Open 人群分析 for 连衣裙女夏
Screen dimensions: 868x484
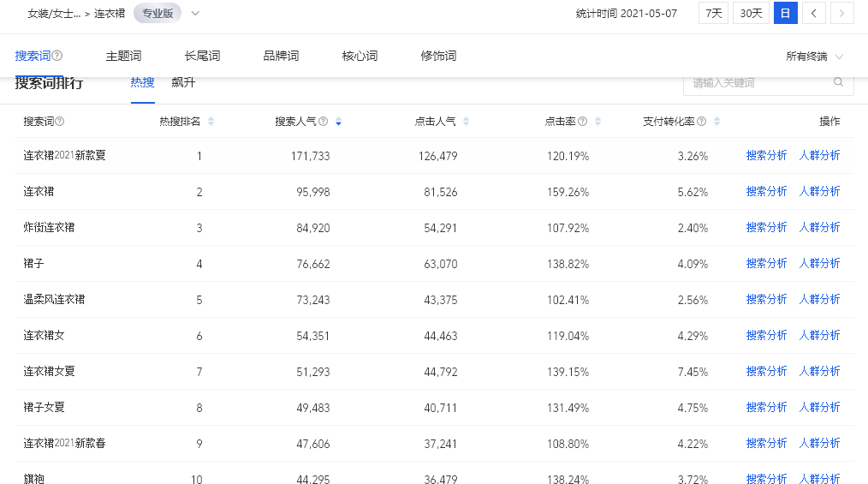tap(820, 372)
